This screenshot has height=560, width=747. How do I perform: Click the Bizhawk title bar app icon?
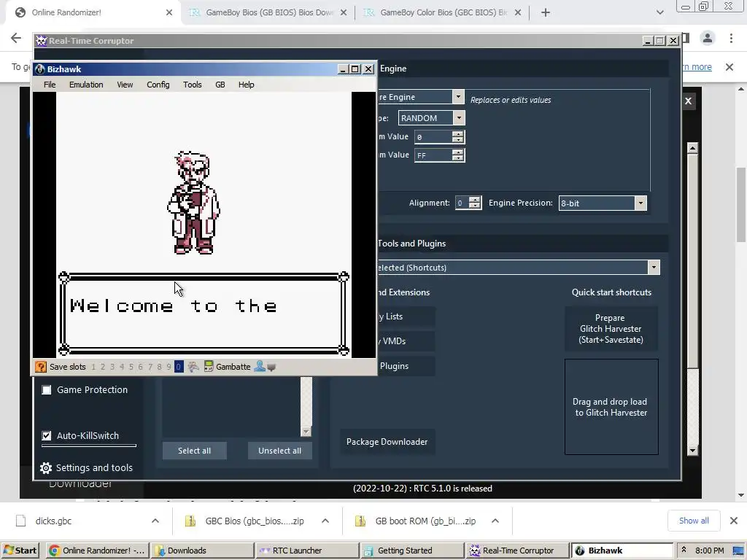pos(40,69)
